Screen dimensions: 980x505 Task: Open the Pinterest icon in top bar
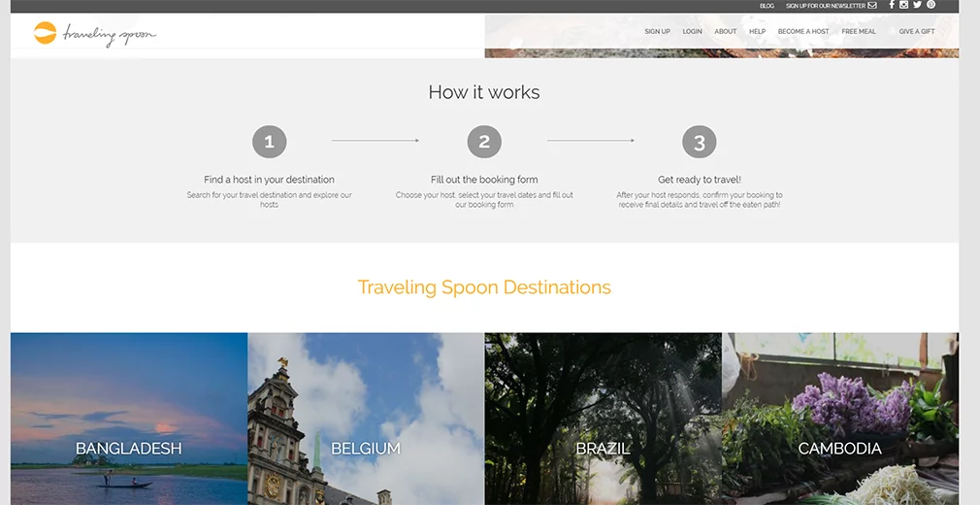[x=931, y=5]
